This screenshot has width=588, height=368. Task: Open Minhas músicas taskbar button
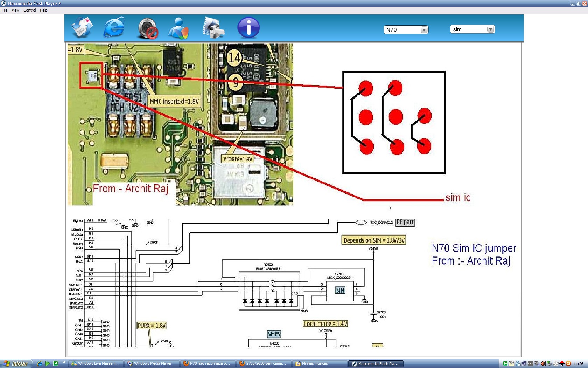[320, 363]
